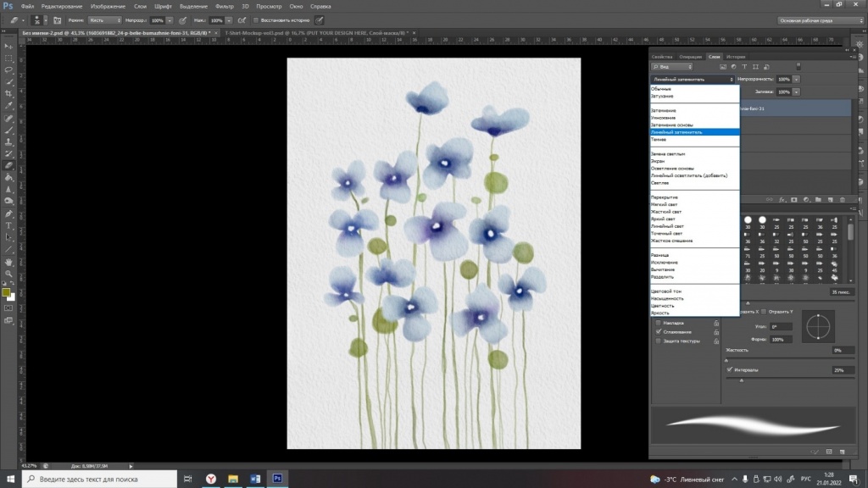Click the text layer filter icon
Screen dimensions: 868x488
[x=744, y=66]
